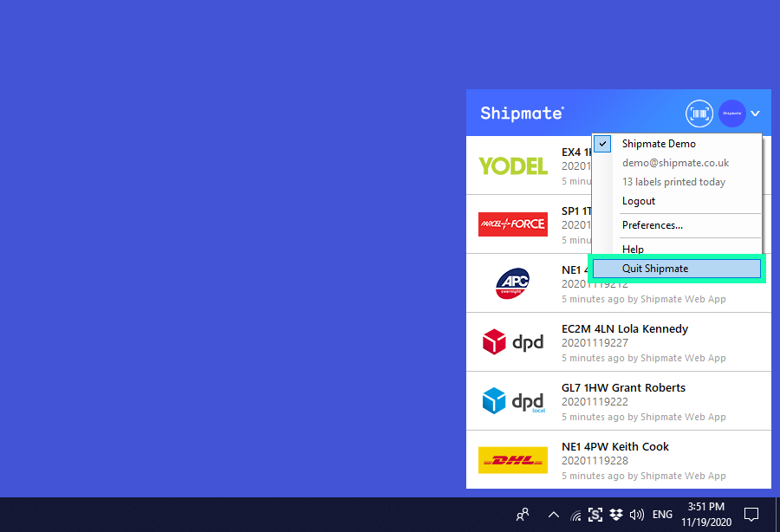Open the EC2M 4LN Lola Kennedy label
This screenshot has height=532, width=780.
pyautogui.click(x=618, y=342)
